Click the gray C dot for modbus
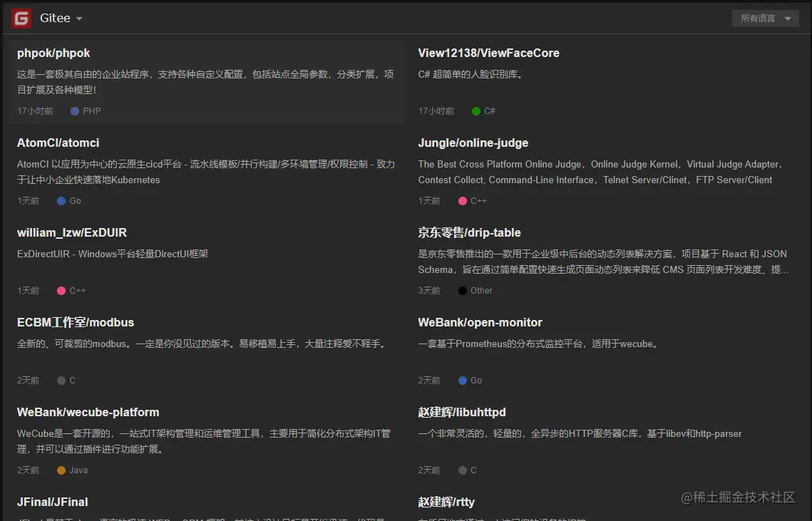 tap(61, 381)
